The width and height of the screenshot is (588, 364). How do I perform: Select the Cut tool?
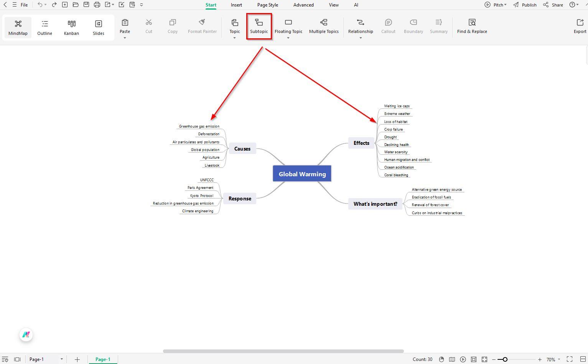click(149, 26)
